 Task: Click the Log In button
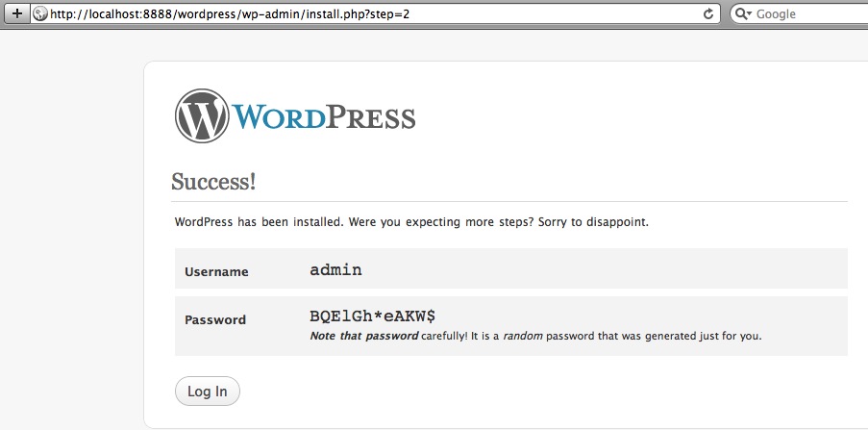point(208,392)
